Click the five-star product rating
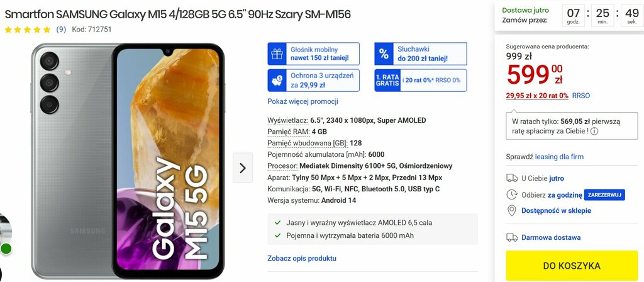 [28, 30]
